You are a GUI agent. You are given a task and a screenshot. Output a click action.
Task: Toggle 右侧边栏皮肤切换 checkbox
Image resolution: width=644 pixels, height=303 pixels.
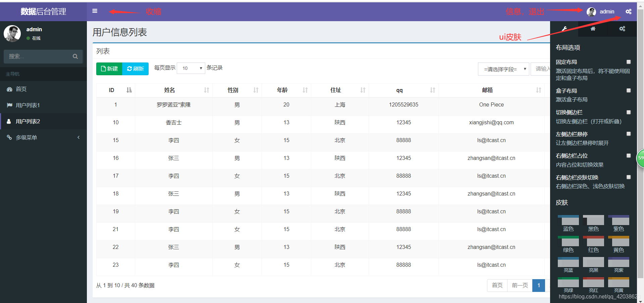click(629, 177)
